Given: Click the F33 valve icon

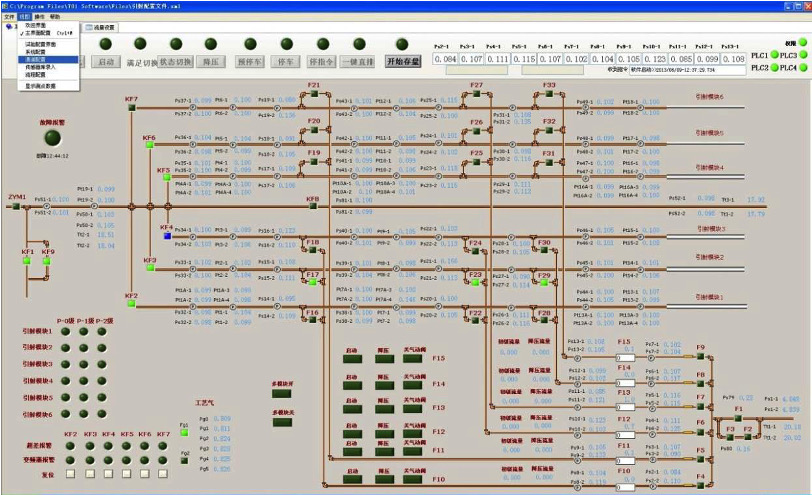Looking at the screenshot, I should (x=549, y=95).
